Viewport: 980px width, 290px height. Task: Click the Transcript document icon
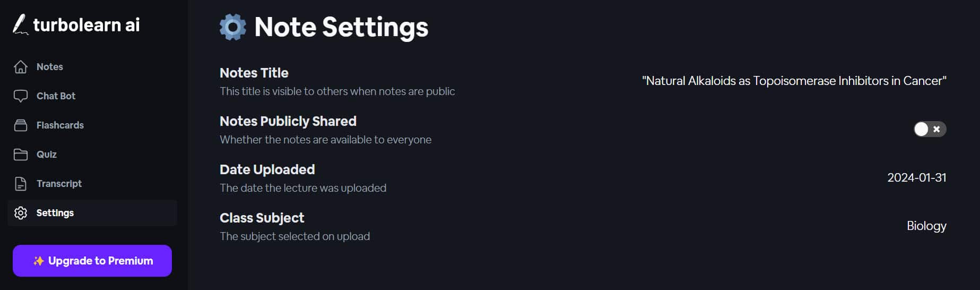tap(21, 184)
